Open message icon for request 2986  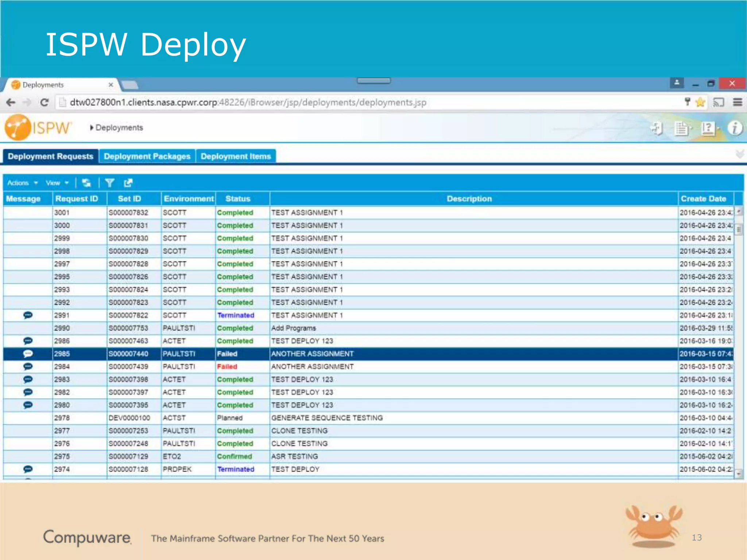(28, 341)
